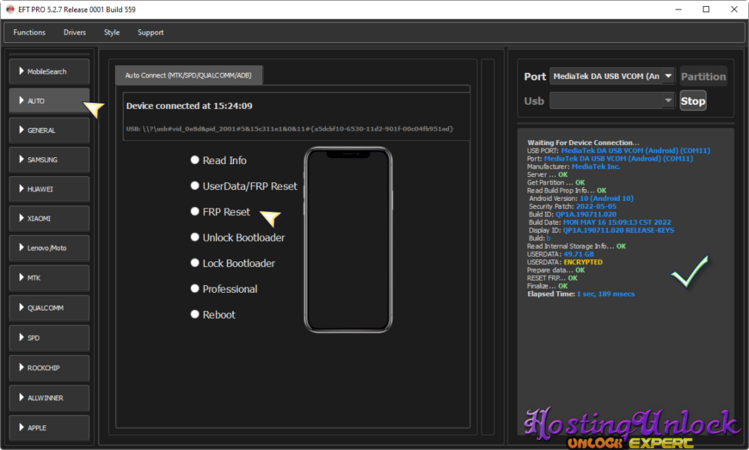749x450 pixels.
Task: Choose the Unlock Bootloader radio option
Action: coord(195,238)
